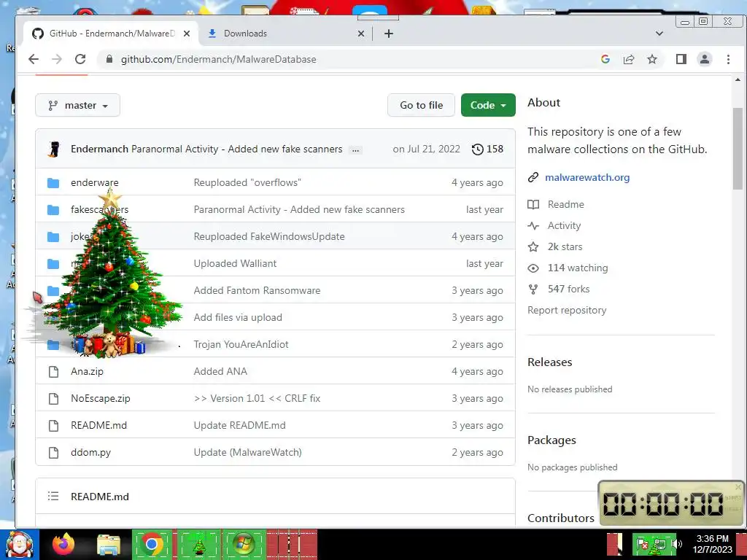The height and width of the screenshot is (560, 747).
Task: Open the Chrome three-dot menu
Action: coord(729,59)
